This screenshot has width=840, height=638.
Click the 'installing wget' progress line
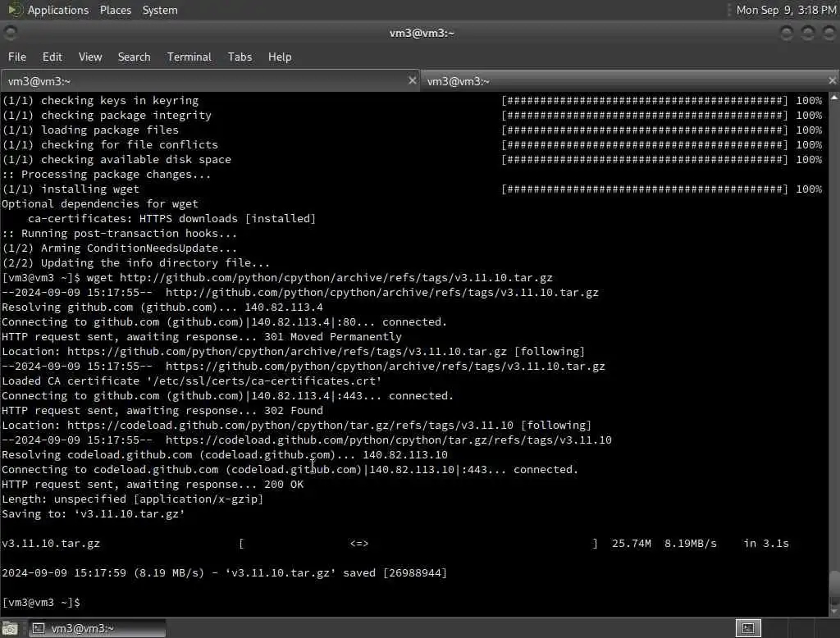(x=412, y=189)
